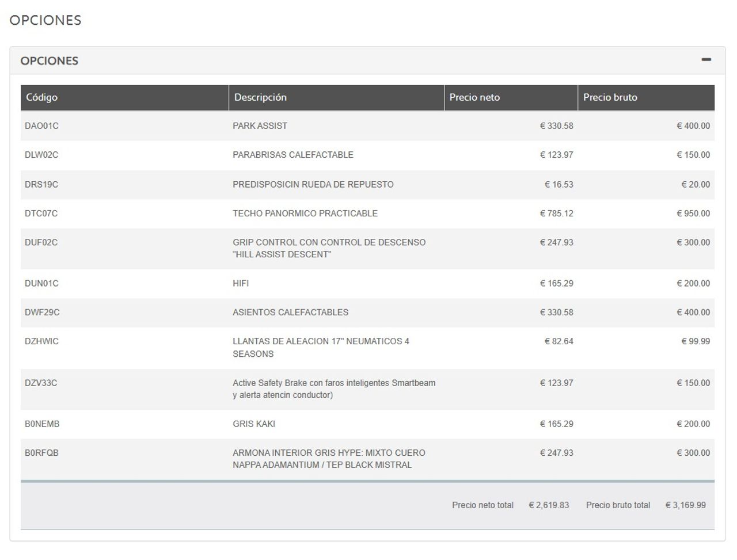Collapse the OPCIONES panel with minus icon
Screen dimensions: 737x560
(706, 60)
